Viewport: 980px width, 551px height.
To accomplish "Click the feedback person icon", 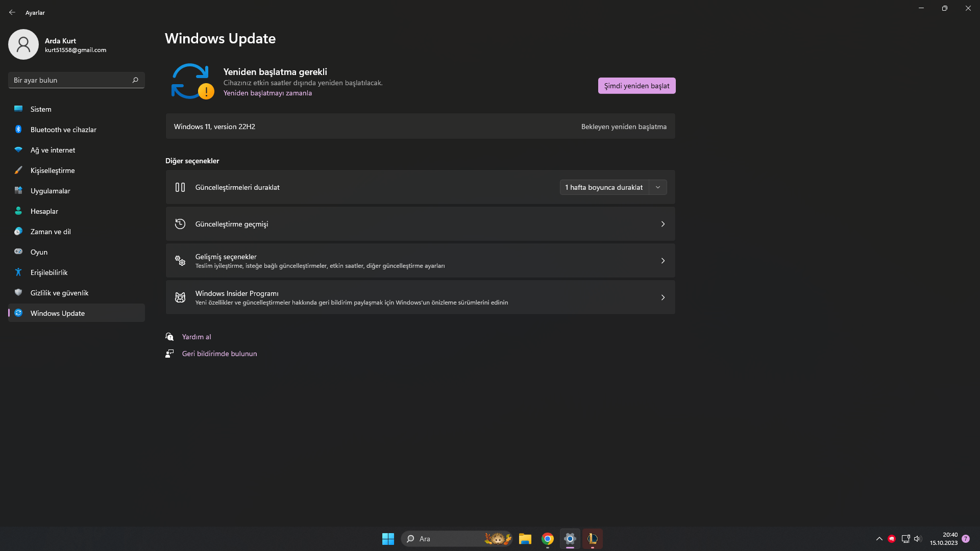I will pyautogui.click(x=169, y=354).
